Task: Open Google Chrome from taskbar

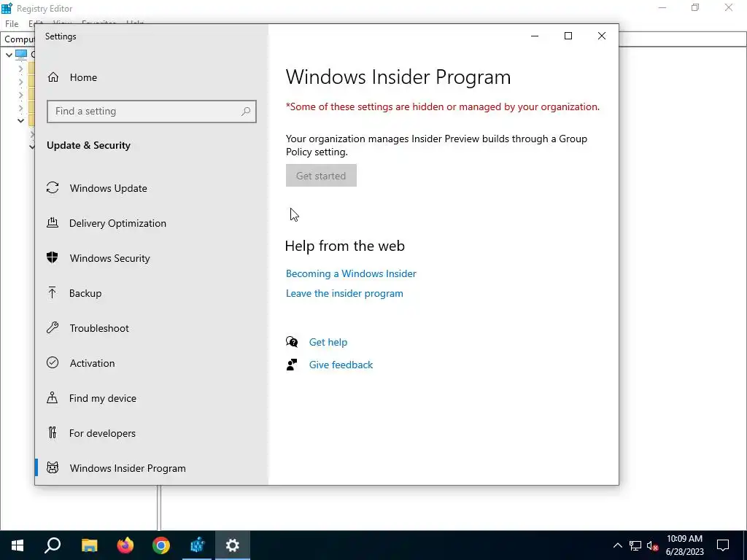Action: [161, 545]
